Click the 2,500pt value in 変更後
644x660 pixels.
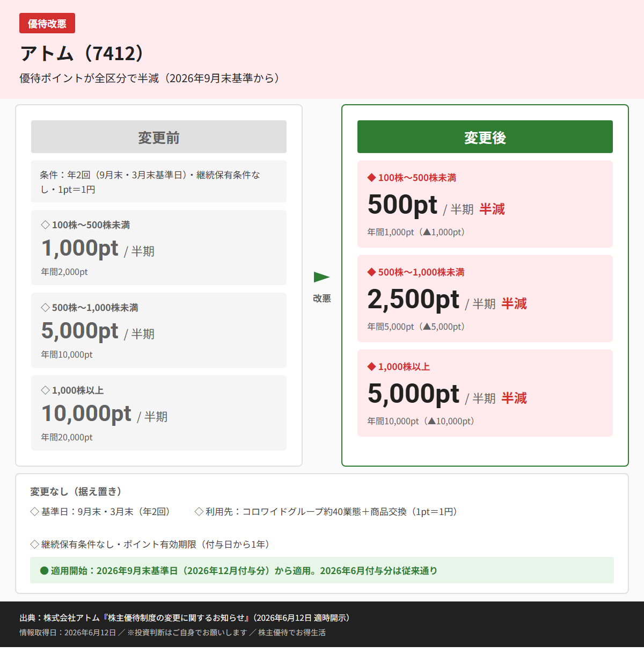414,299
